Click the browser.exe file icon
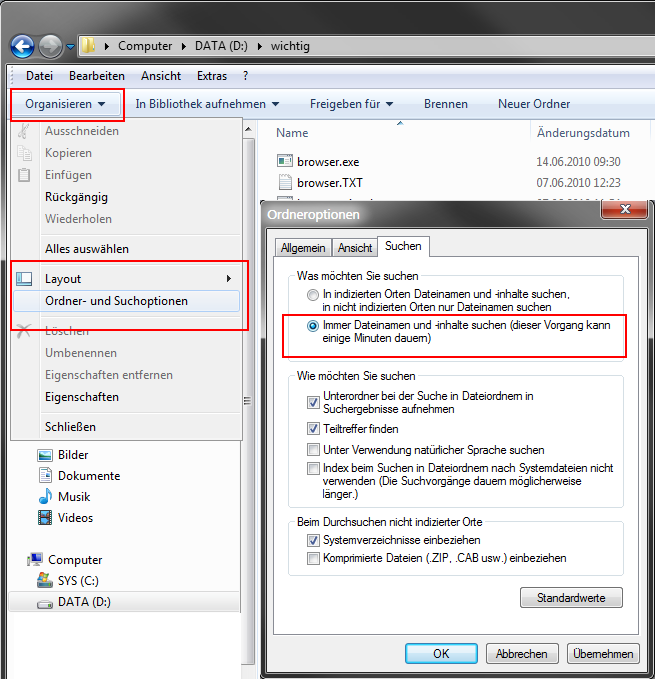Screen dimensions: 655x679 point(285,161)
